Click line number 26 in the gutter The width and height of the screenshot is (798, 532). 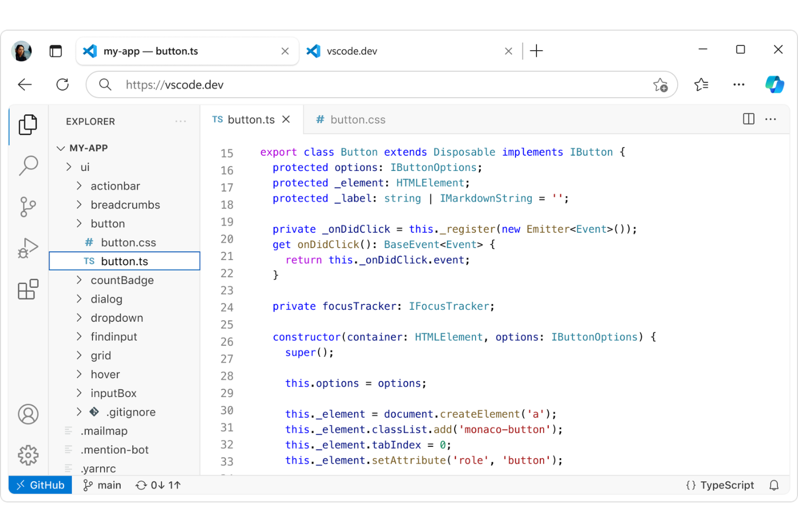227,342
